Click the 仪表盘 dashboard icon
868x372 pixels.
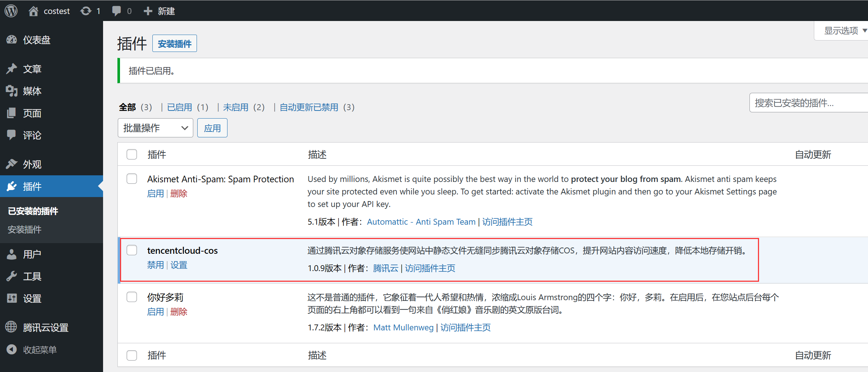[x=12, y=39]
